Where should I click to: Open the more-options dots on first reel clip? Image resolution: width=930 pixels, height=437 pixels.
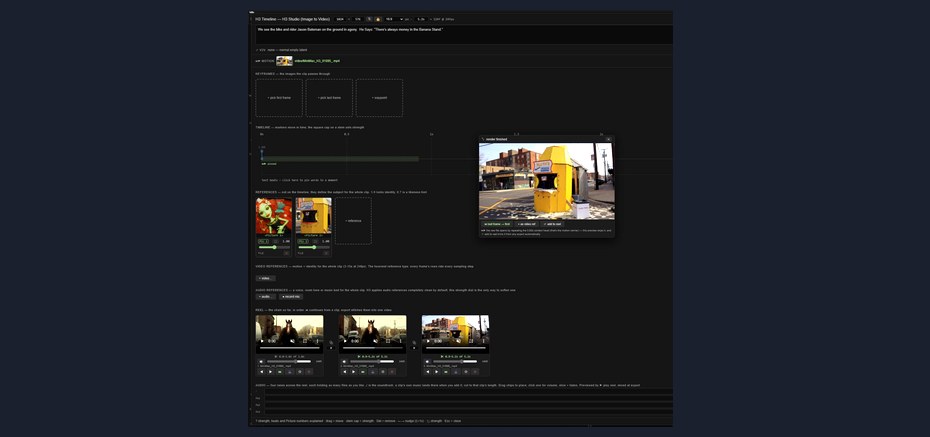click(317, 341)
